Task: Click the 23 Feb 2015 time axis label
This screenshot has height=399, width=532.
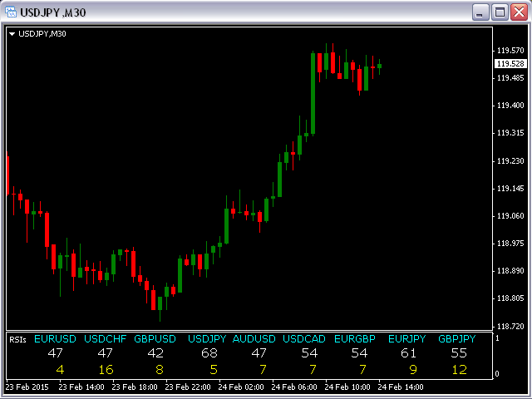Action: pyautogui.click(x=27, y=387)
